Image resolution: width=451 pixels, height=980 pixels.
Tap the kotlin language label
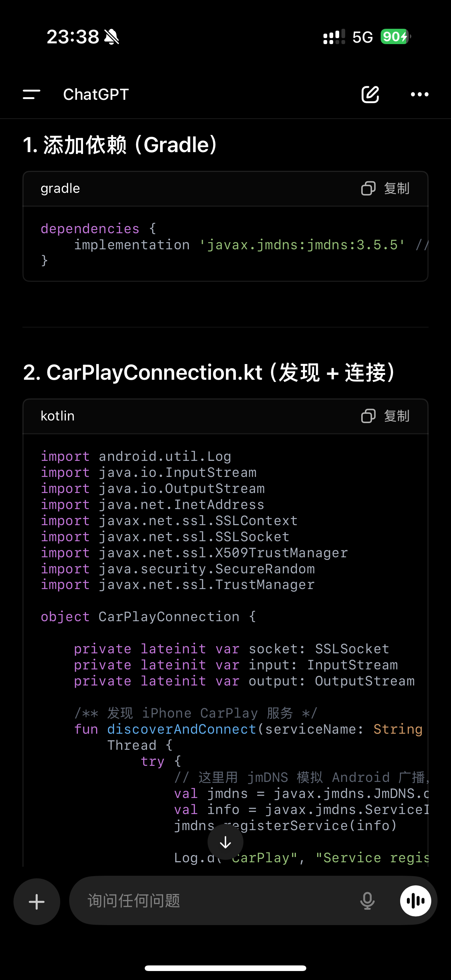click(58, 416)
